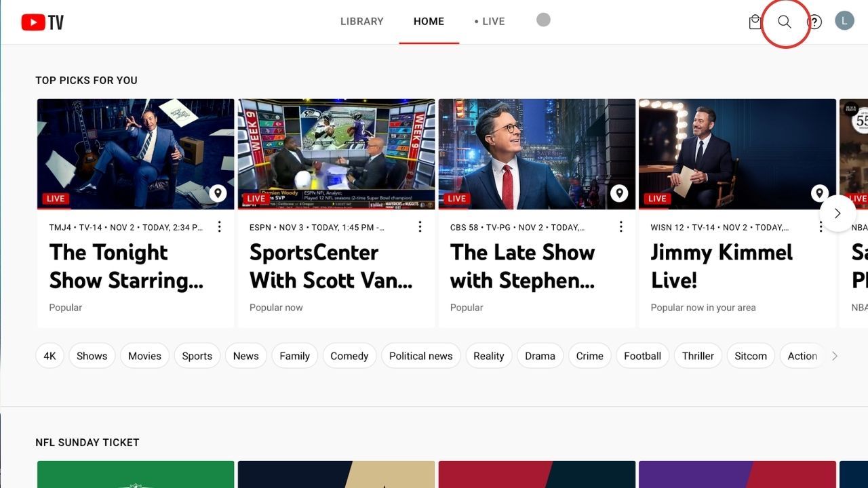Viewport: 868px width, 488px height.
Task: Expand more category filters with the right chevron
Action: click(x=834, y=355)
